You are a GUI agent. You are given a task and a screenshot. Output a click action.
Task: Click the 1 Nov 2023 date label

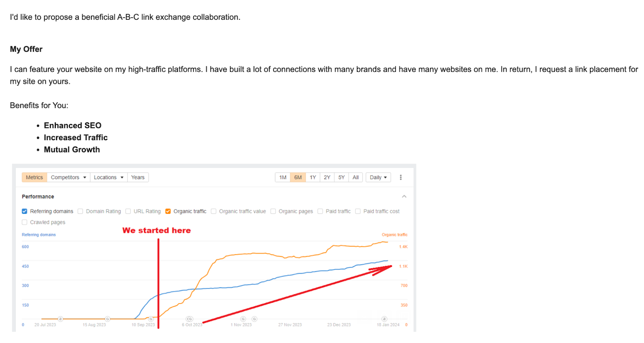click(241, 325)
